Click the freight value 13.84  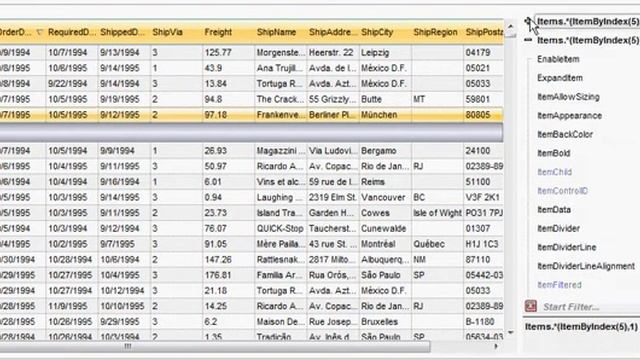point(228,84)
